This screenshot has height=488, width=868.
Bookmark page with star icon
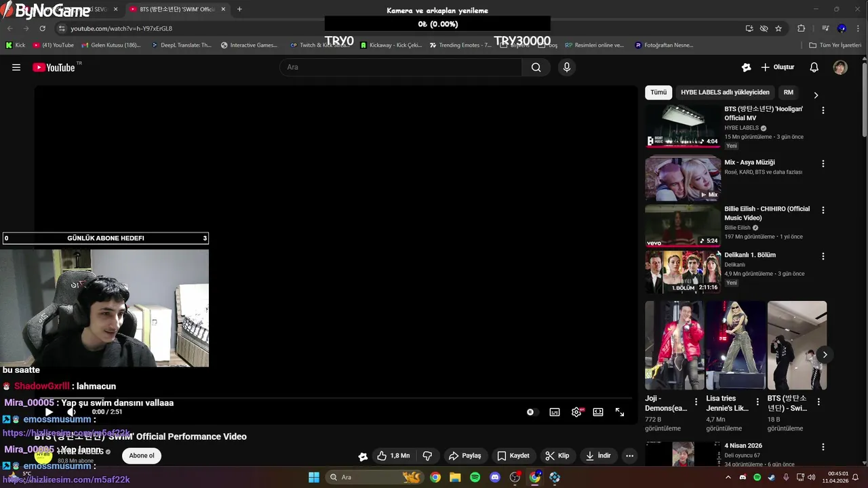pos(778,28)
